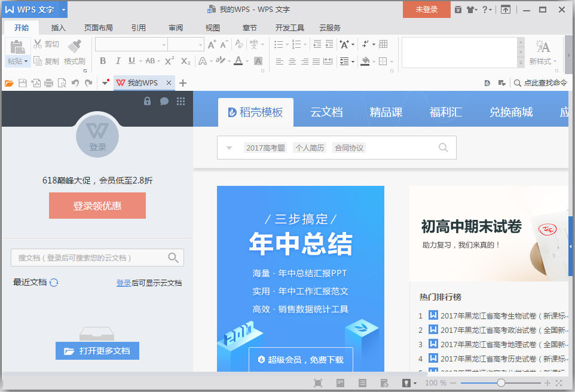This screenshot has height=392, width=575.
Task: Open the WPS 文字 application menu arrow
Action: (63, 10)
